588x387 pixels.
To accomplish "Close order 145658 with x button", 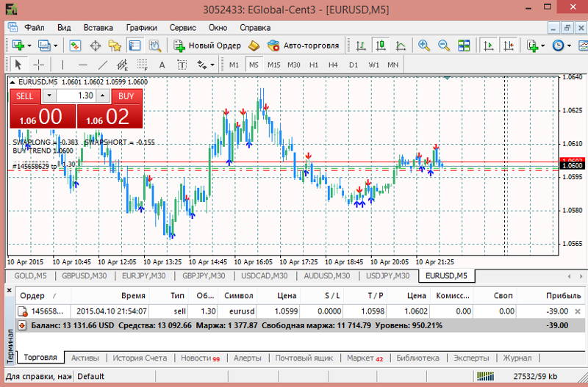I will point(578,311).
